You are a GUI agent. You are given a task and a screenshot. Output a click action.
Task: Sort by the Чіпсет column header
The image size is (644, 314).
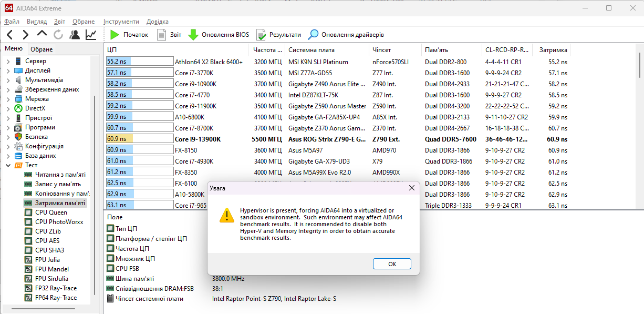[396, 50]
